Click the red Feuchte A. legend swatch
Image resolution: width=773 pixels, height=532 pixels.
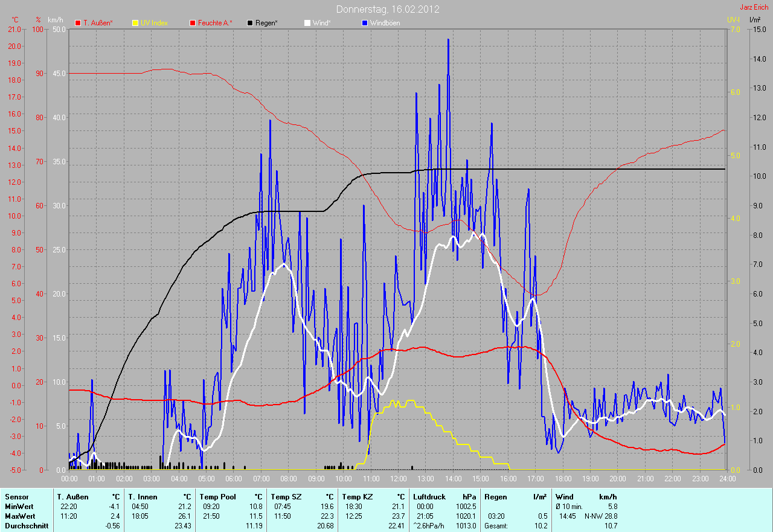193,23
